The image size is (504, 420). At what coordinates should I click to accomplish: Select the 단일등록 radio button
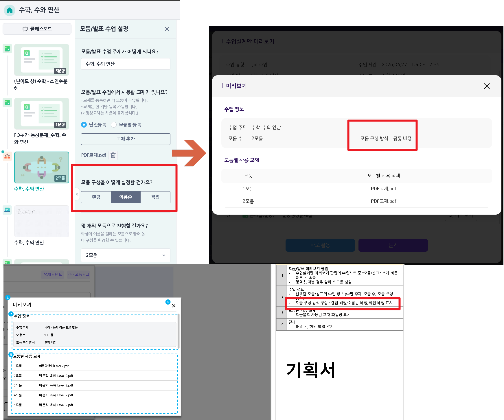[x=84, y=125]
